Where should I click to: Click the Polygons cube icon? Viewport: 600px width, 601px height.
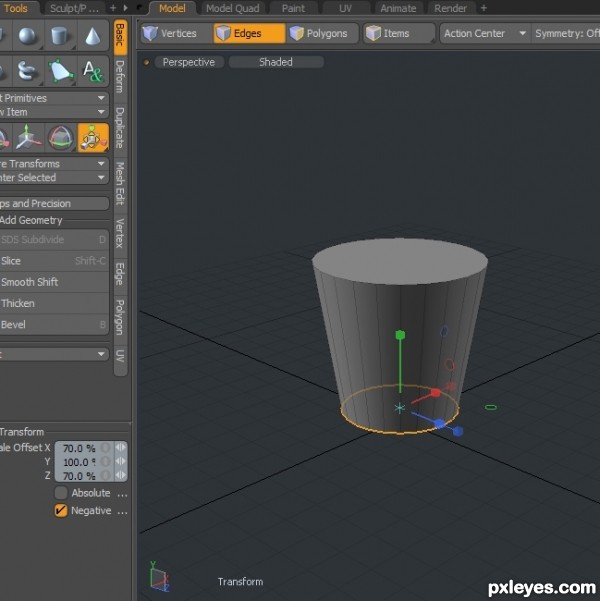(296, 33)
